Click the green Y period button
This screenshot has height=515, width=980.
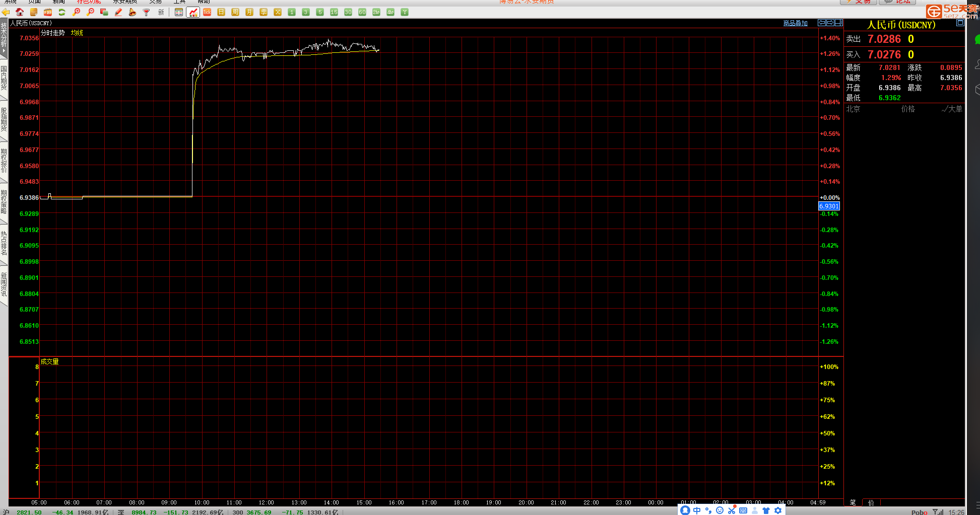click(405, 12)
